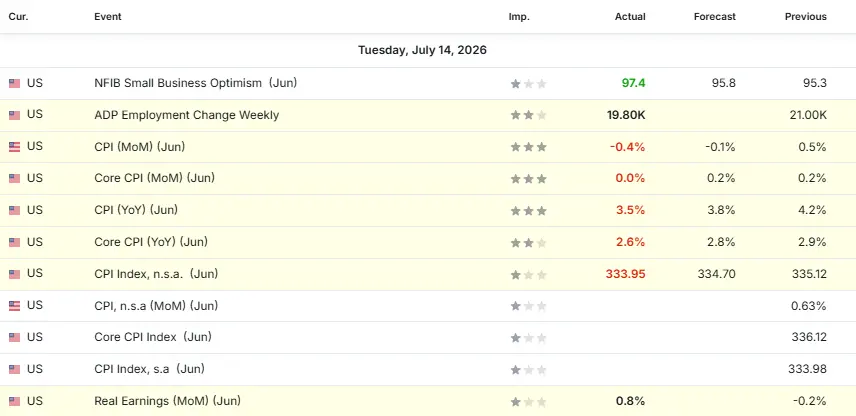Viewport: 856px width, 416px height.
Task: Open Core CPI (YoY) (Jun) event
Action: click(x=151, y=241)
